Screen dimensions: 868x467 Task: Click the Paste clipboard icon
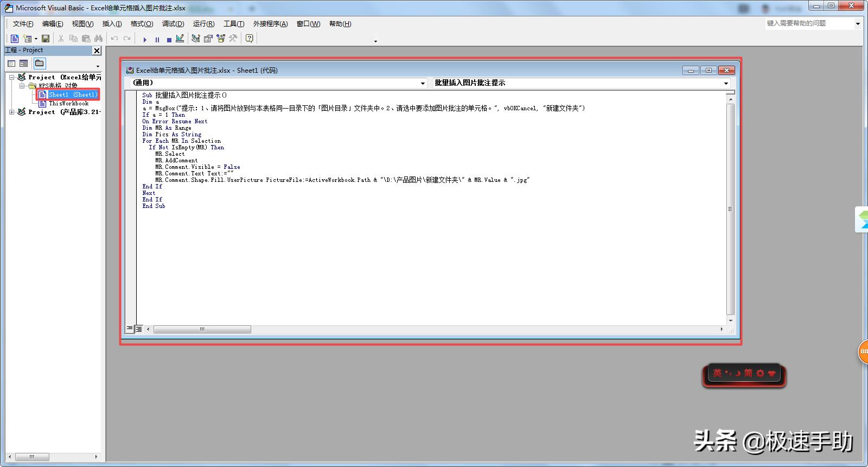click(x=86, y=39)
